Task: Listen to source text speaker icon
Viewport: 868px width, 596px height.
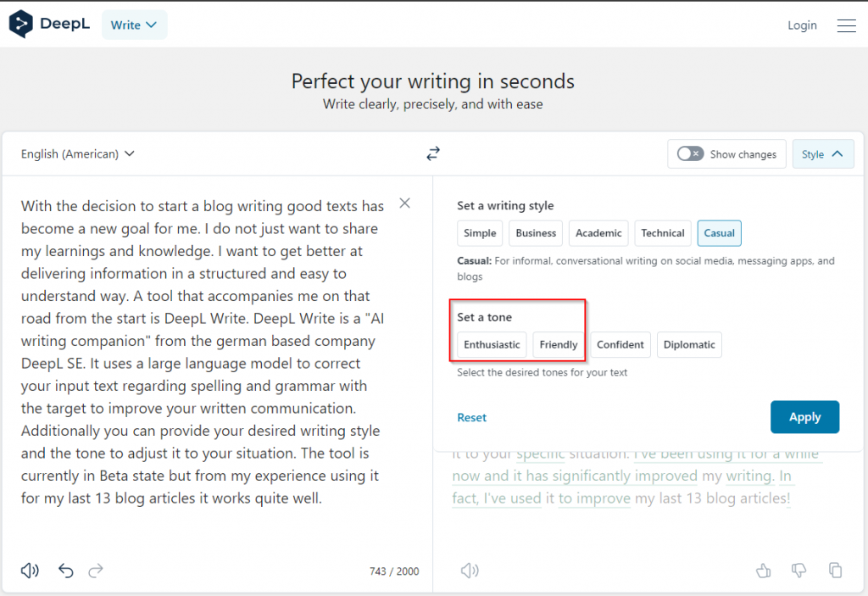Action: [30, 571]
